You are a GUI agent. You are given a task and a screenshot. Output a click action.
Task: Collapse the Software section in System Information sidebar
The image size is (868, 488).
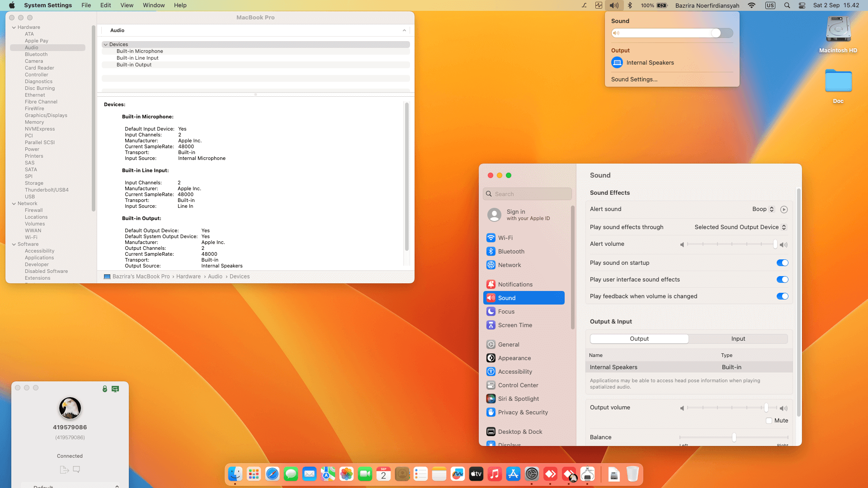14,244
